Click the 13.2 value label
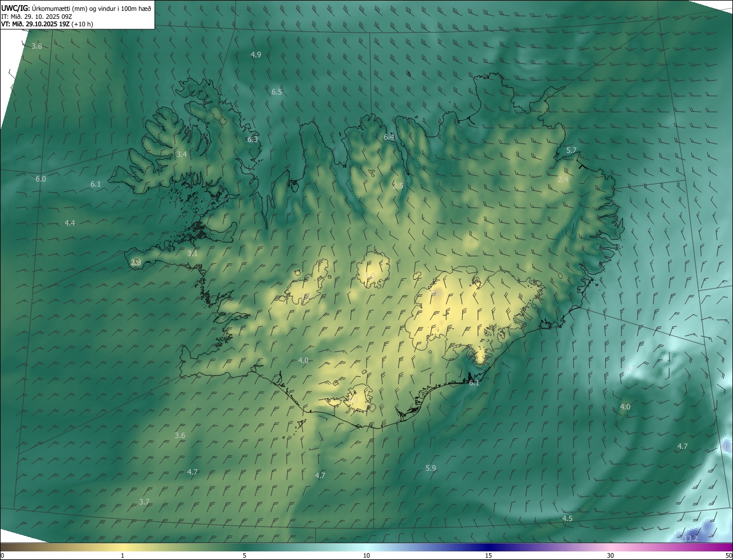The height and width of the screenshot is (560, 733). tap(691, 538)
